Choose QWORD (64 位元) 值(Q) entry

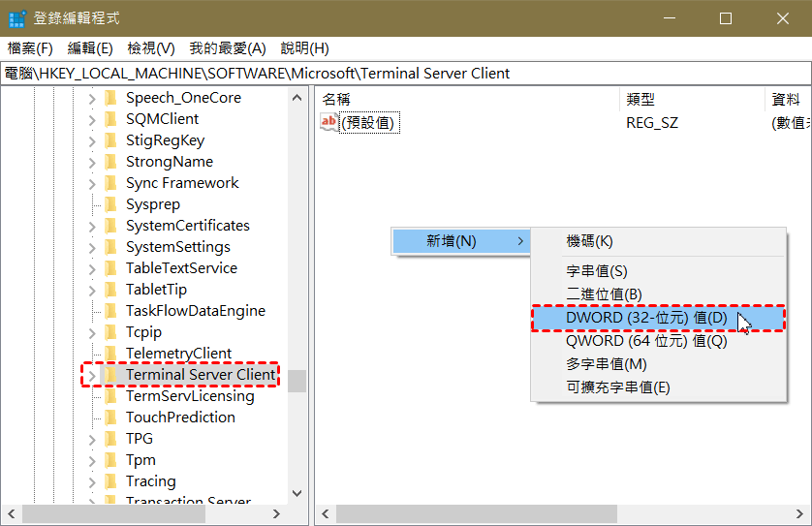click(x=658, y=341)
